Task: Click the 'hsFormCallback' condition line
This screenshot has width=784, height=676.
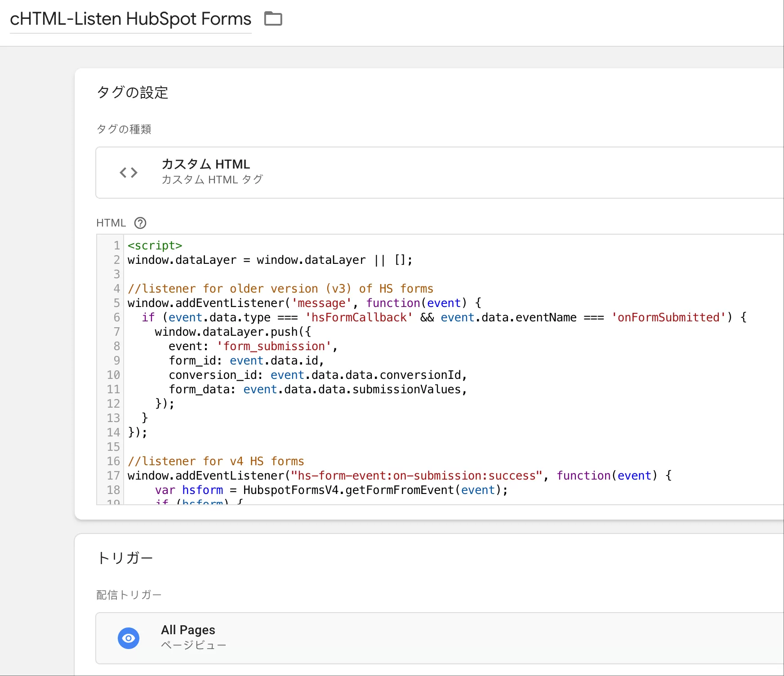Action: point(444,317)
